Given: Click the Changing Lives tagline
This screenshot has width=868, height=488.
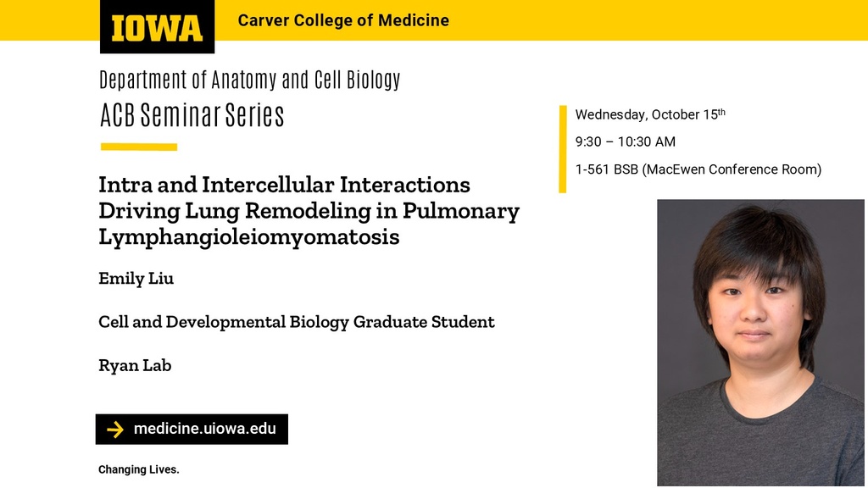Looking at the screenshot, I should pyautogui.click(x=138, y=469).
